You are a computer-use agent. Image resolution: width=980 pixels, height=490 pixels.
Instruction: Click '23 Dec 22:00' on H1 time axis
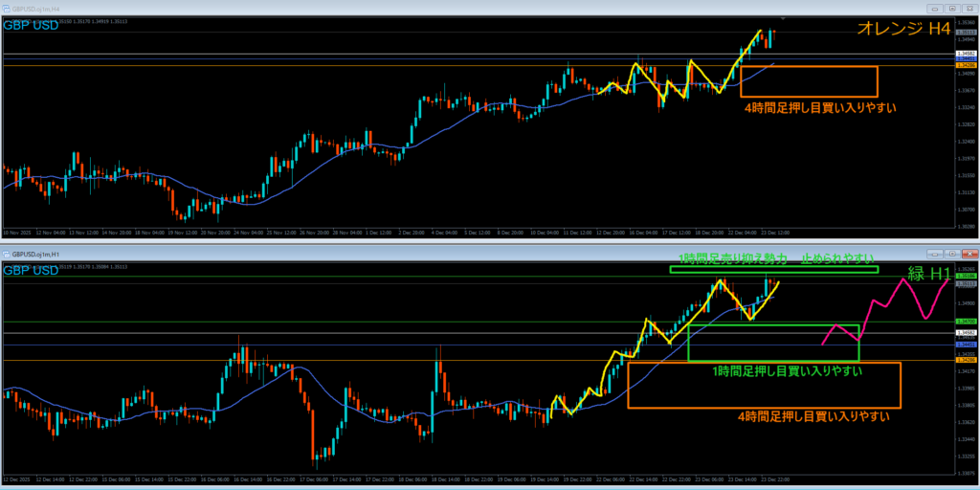(775, 479)
